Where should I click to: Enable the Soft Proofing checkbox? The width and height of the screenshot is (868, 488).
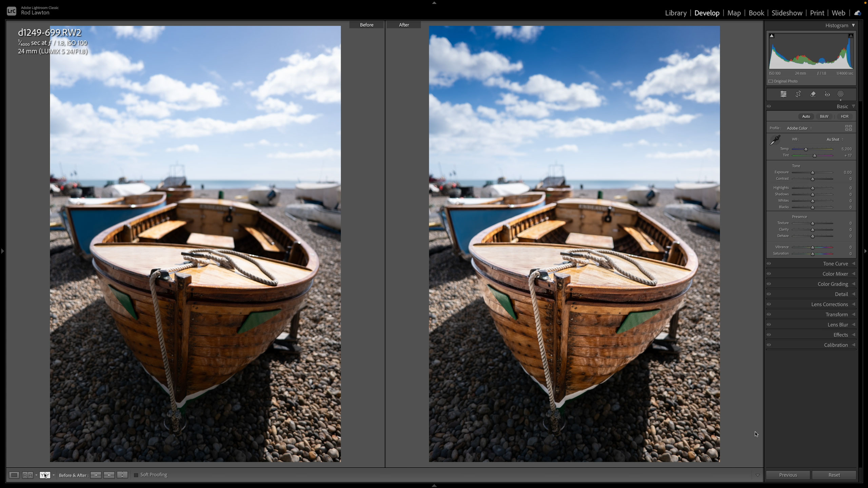(136, 475)
